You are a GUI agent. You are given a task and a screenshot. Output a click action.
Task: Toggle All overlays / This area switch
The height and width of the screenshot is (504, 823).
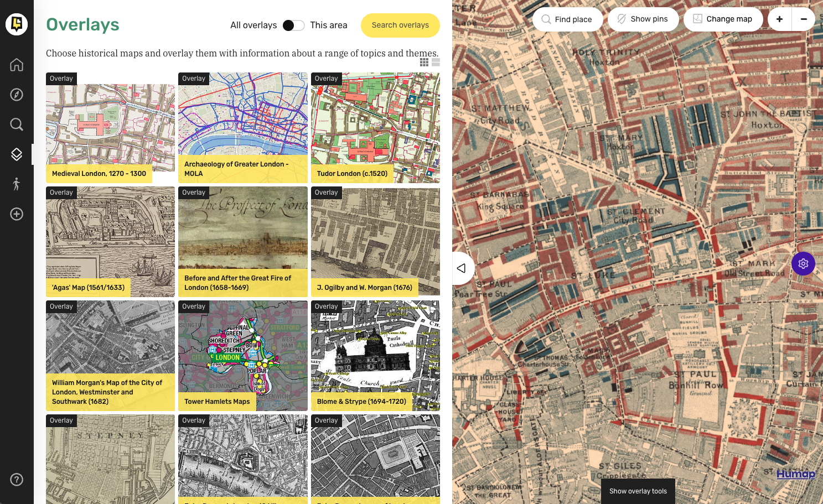coord(293,25)
